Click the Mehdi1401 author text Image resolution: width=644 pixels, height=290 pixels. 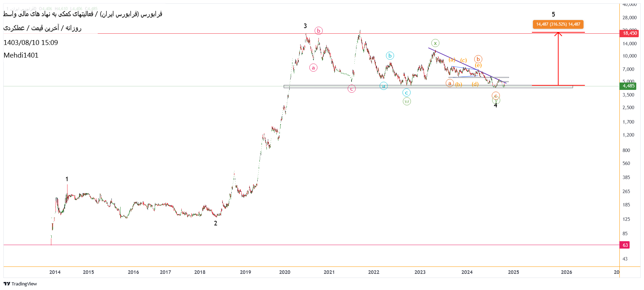pos(21,55)
